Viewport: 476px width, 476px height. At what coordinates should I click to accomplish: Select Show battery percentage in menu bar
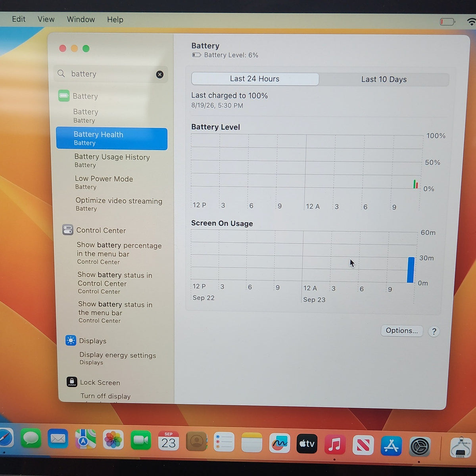point(119,253)
